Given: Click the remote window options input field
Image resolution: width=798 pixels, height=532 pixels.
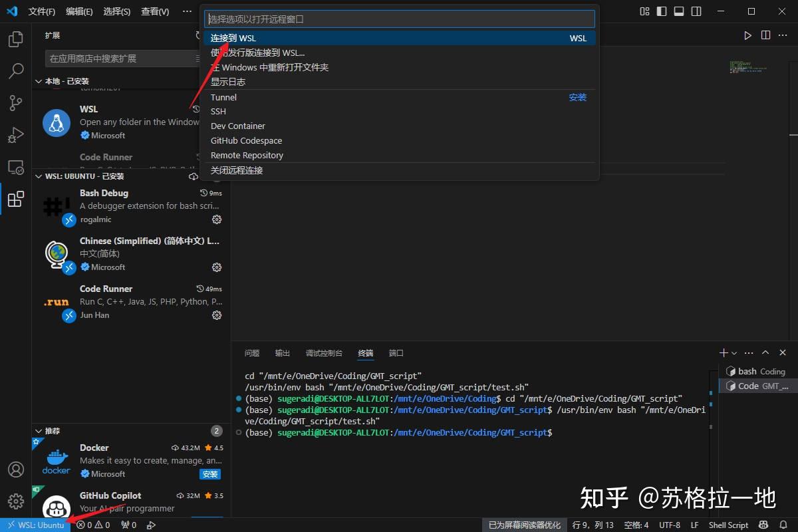Looking at the screenshot, I should [x=399, y=19].
